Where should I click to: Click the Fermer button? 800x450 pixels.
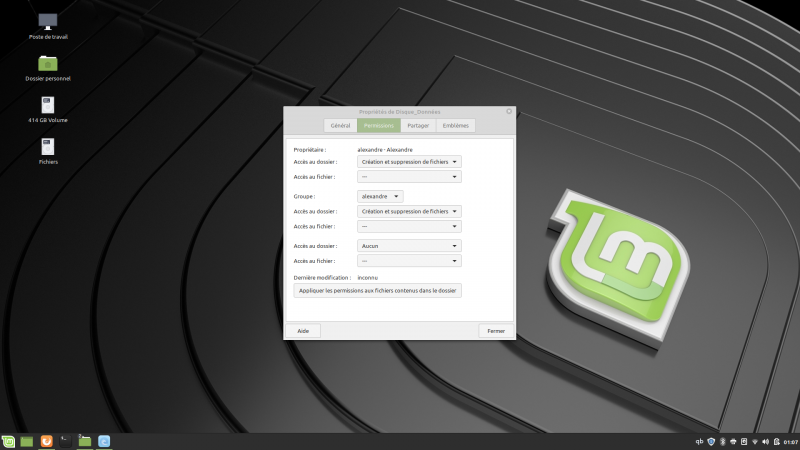pos(496,331)
